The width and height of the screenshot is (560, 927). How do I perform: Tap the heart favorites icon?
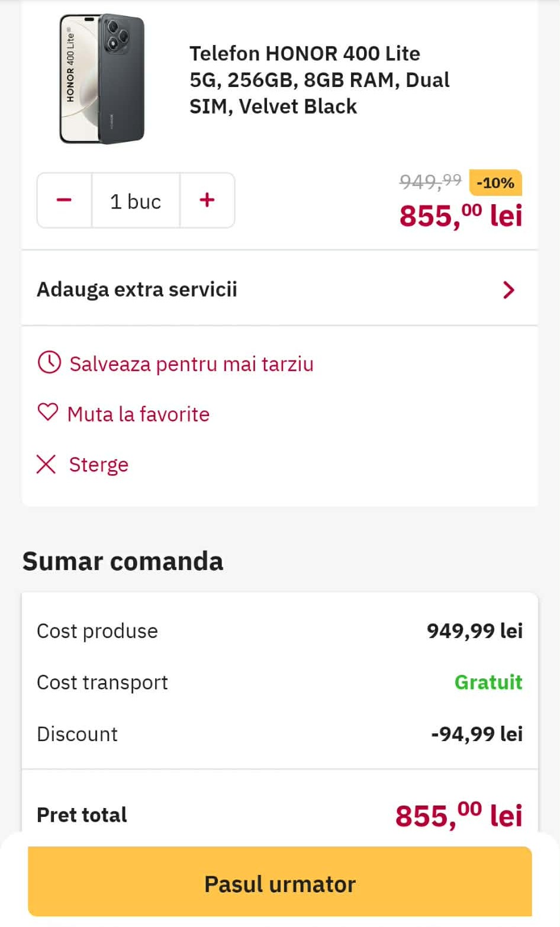48,412
